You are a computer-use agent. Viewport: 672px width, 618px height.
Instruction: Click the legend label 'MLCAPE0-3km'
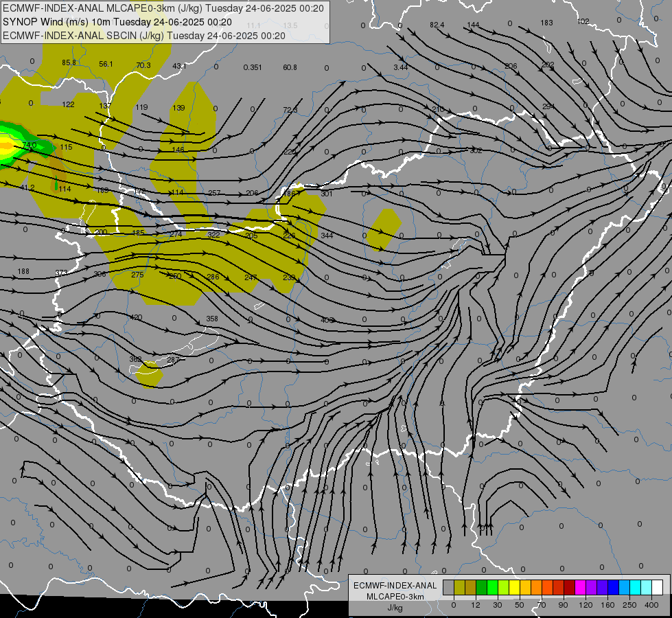[x=395, y=597]
